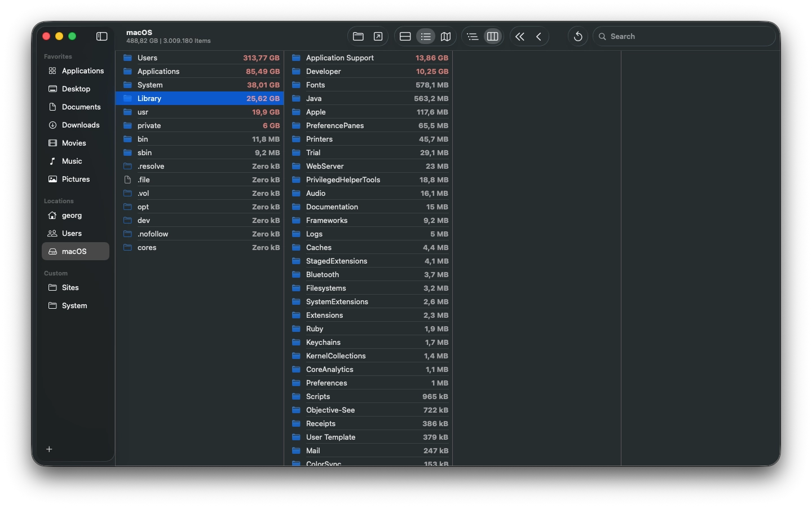Add a sidebar item with the plus icon

pos(49,449)
